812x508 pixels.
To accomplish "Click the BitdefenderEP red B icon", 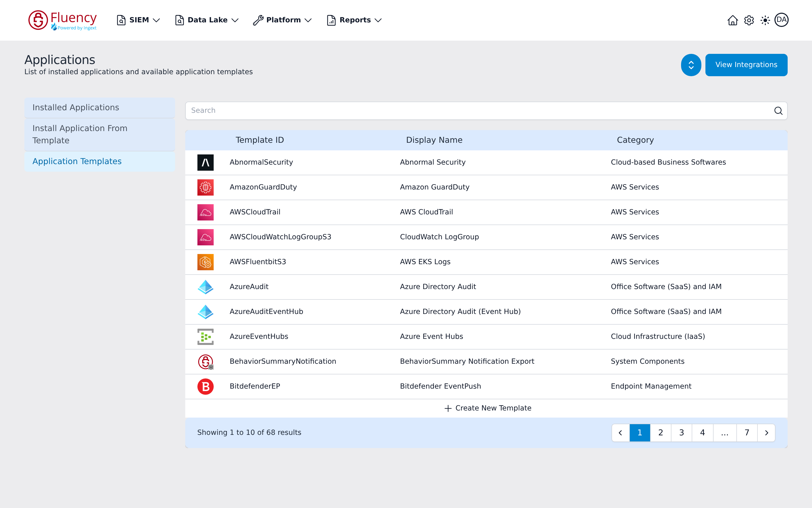I will [x=205, y=386].
